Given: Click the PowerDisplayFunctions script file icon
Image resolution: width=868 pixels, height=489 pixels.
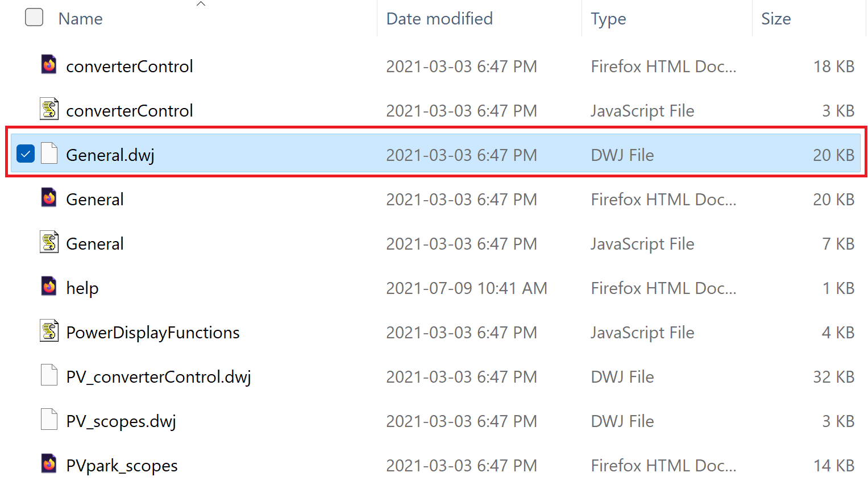Looking at the screenshot, I should point(49,331).
